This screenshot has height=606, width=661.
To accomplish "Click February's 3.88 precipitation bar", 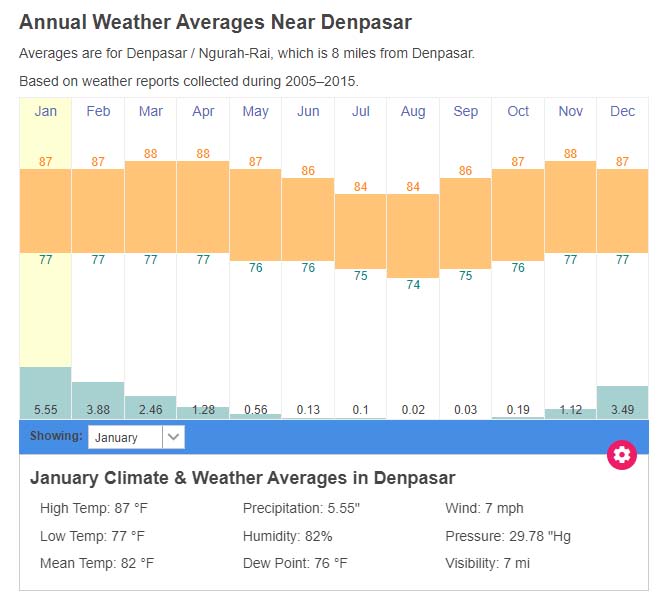I will pyautogui.click(x=98, y=399).
